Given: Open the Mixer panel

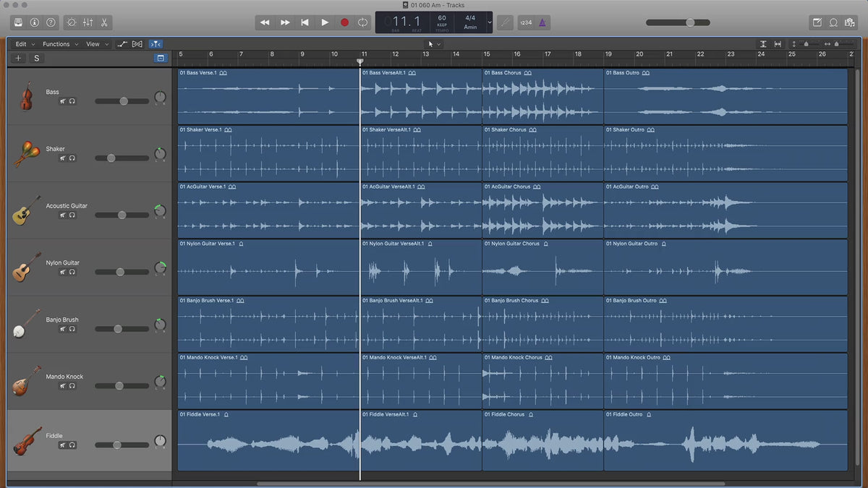Looking at the screenshot, I should [x=88, y=22].
